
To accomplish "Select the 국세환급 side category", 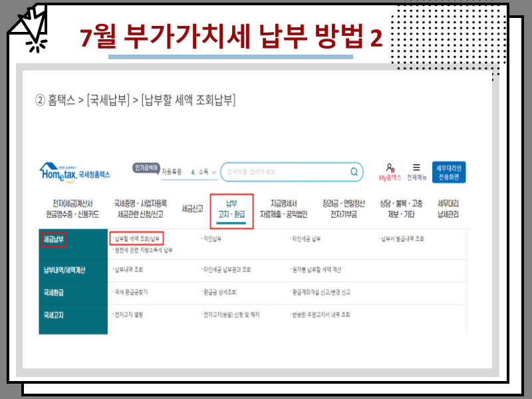I will [54, 293].
